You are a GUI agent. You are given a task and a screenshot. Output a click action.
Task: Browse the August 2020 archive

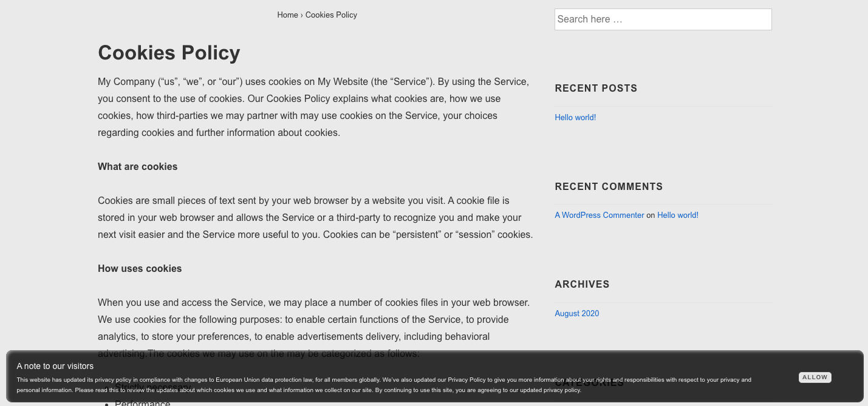click(x=576, y=313)
